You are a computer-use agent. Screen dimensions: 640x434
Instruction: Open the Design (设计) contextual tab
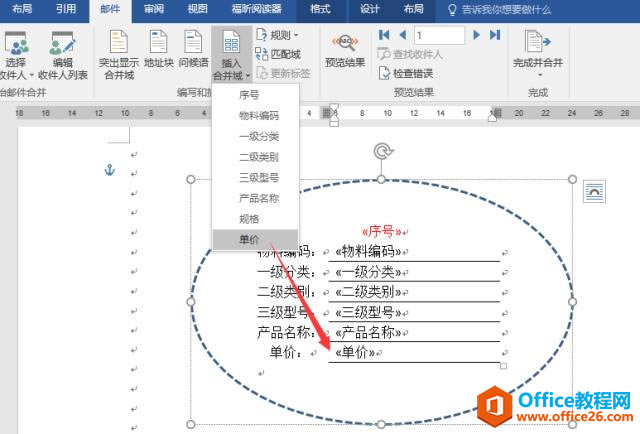[369, 9]
